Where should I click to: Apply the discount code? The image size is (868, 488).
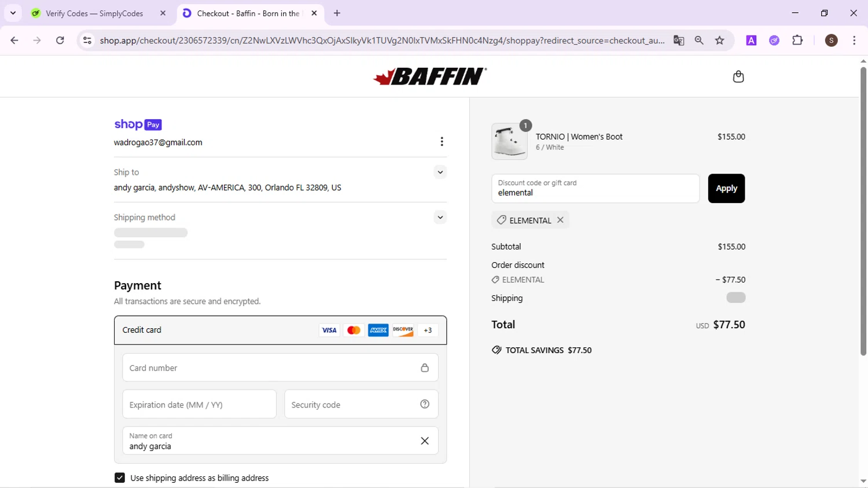pyautogui.click(x=726, y=188)
